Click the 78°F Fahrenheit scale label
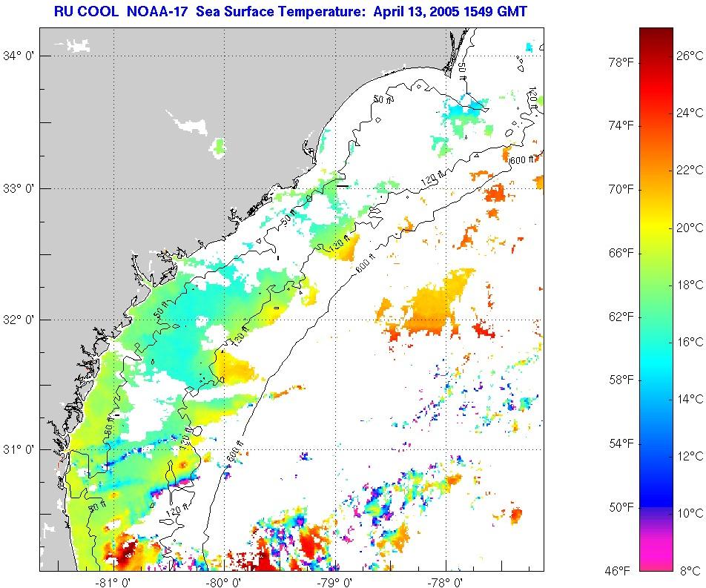The height and width of the screenshot is (588, 706). pyautogui.click(x=620, y=62)
